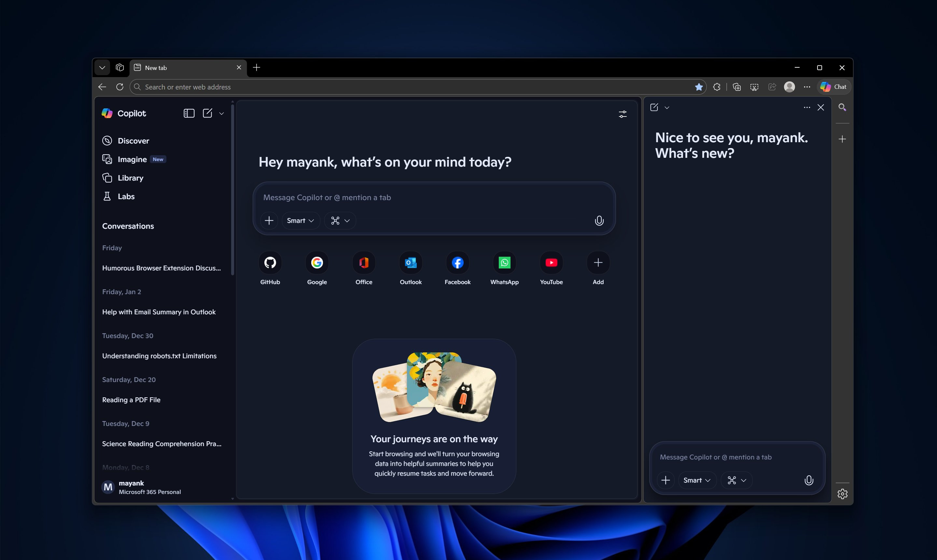Screen dimensions: 937x560
Task: Open 'Reading a PDF File' conversation
Action: point(132,400)
